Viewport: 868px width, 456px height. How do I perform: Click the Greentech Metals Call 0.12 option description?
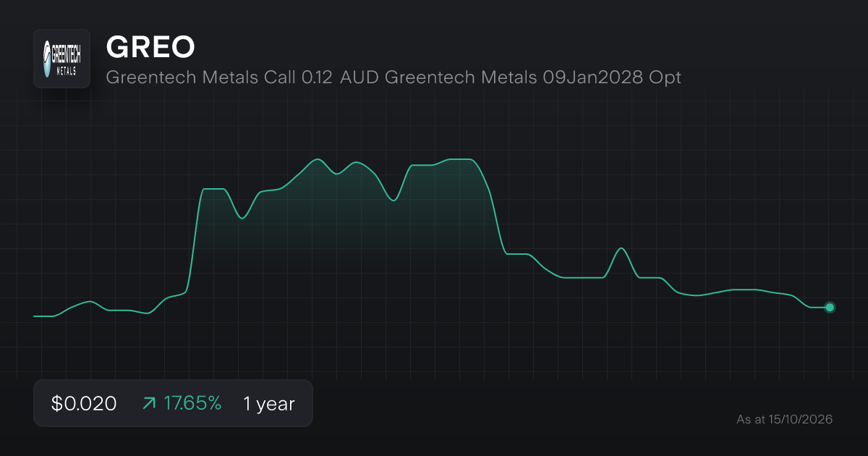pos(393,77)
